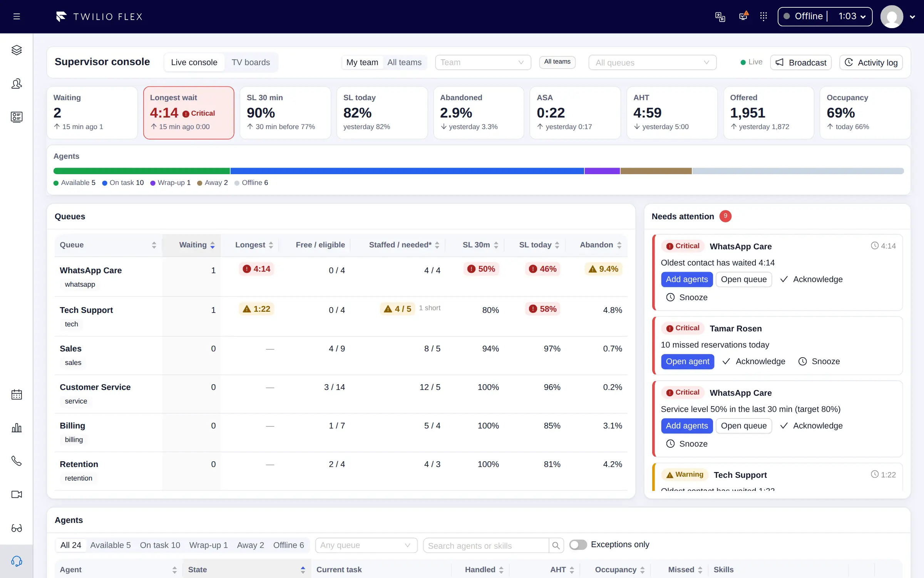The width and height of the screenshot is (924, 578).
Task: Click the Broadcast button
Action: (801, 62)
